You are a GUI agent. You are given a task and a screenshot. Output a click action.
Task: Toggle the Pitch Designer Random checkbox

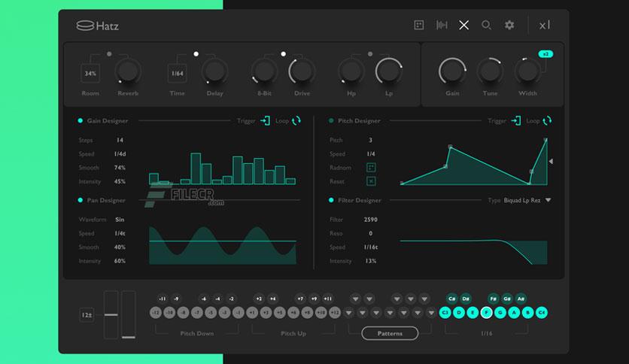click(371, 167)
